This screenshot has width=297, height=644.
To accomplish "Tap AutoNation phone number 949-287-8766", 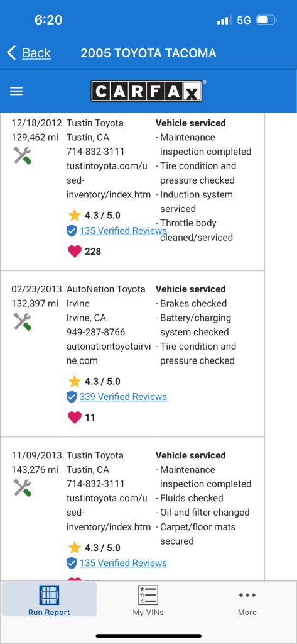I will coord(96,332).
